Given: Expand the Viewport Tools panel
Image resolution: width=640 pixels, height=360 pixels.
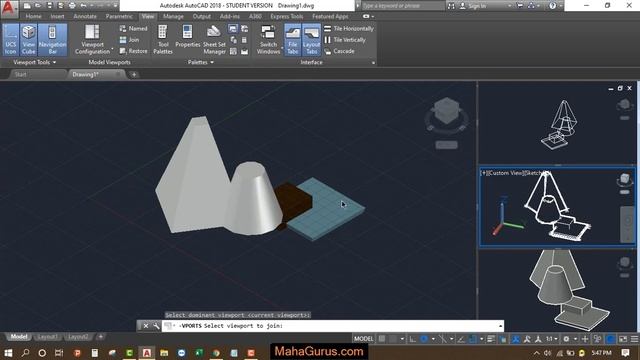Looking at the screenshot, I should tap(35, 62).
